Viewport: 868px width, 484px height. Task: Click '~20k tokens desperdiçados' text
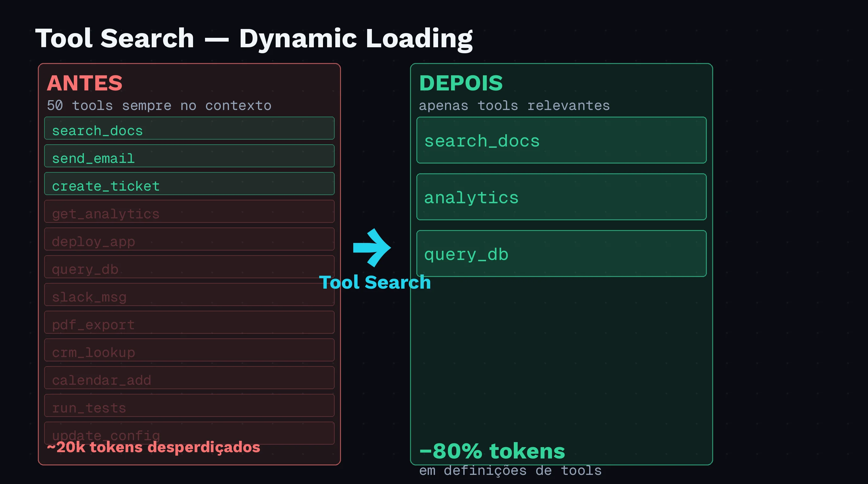pos(153,447)
